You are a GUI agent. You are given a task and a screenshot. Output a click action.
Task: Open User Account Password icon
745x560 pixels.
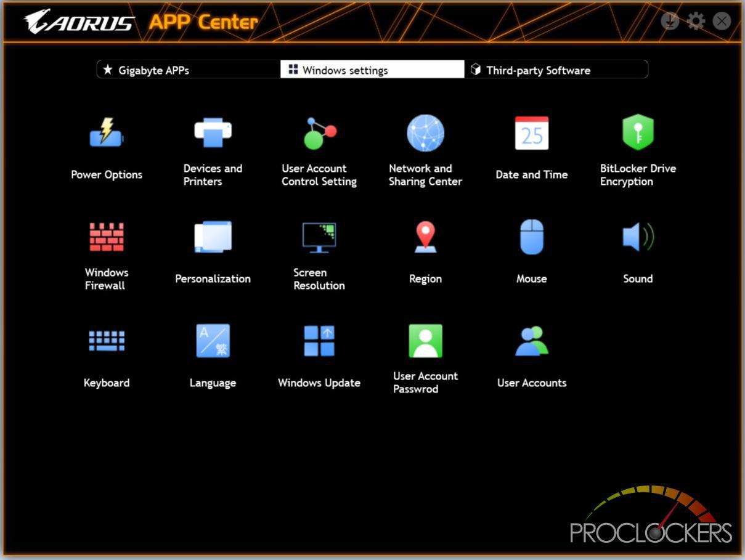pos(425,341)
